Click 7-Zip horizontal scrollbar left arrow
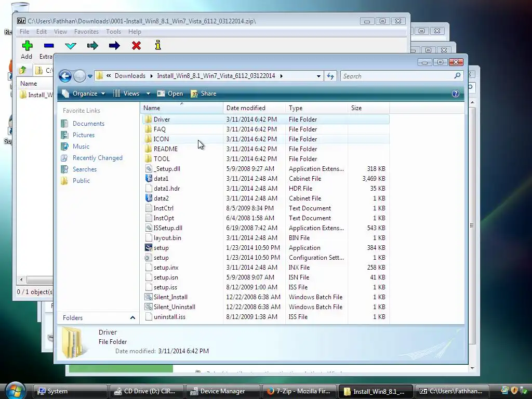Viewport: 532px width, 399px height. [x=21, y=280]
